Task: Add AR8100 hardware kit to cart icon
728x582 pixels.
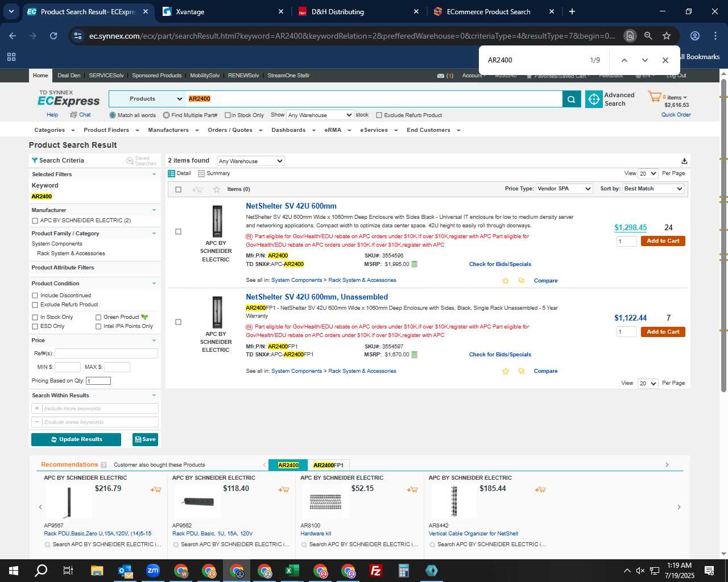Action: click(x=412, y=489)
